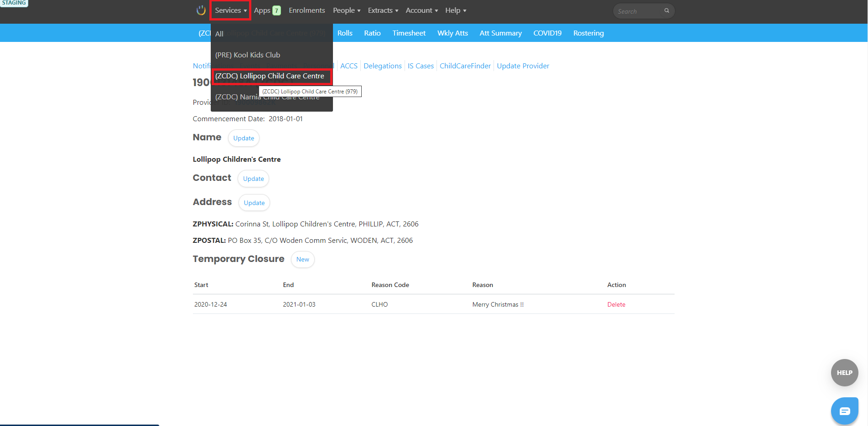
Task: Click the Apps notification badge 7
Action: (x=276, y=10)
